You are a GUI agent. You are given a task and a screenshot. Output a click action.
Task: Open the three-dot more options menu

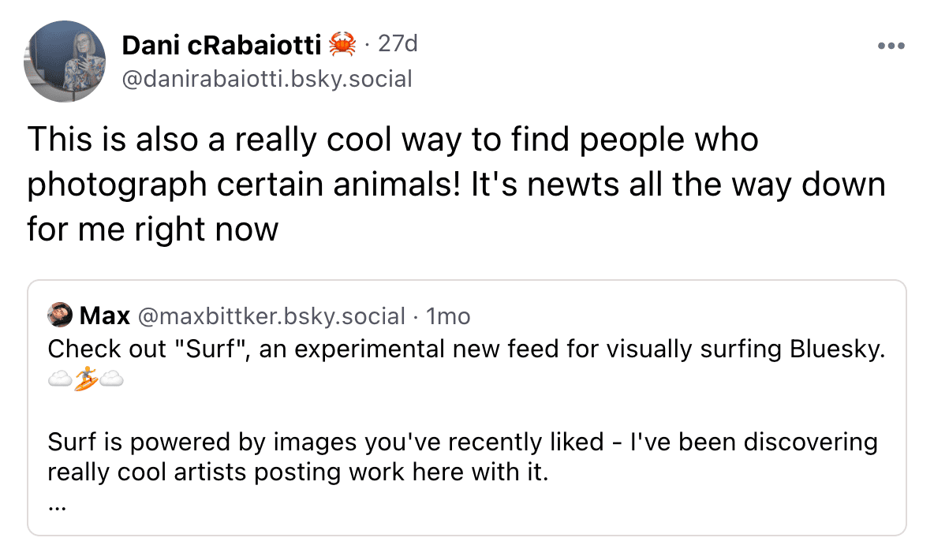click(891, 46)
